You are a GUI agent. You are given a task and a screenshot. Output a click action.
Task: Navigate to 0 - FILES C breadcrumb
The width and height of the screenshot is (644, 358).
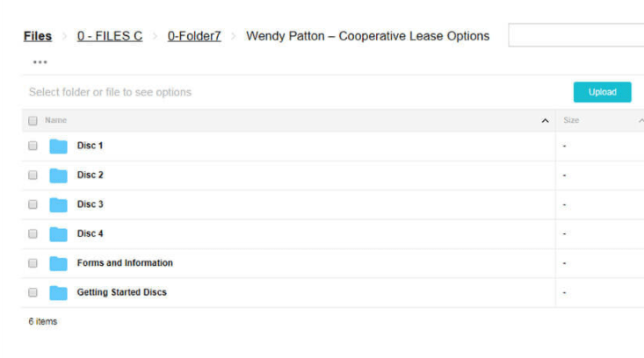tap(110, 36)
